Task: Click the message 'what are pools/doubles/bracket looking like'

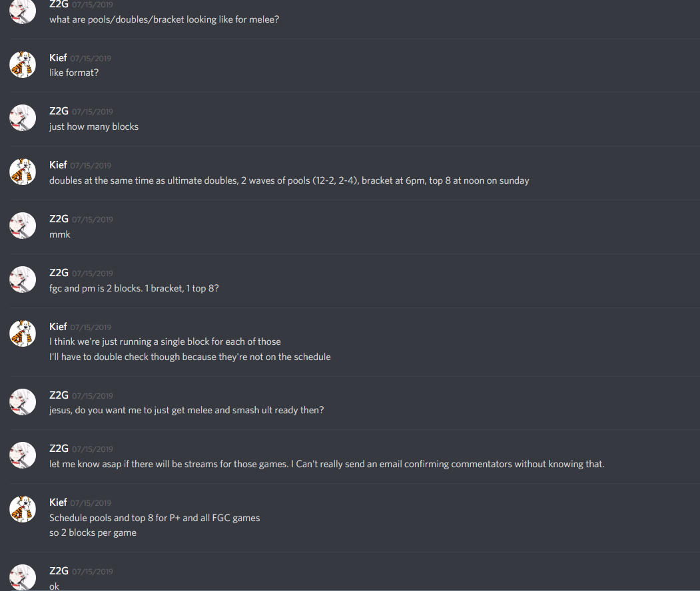Action: pyautogui.click(x=164, y=19)
